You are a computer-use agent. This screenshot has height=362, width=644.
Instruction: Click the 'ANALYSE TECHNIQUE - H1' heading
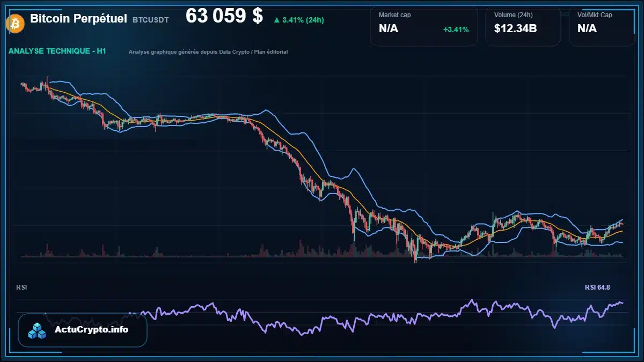pos(57,51)
